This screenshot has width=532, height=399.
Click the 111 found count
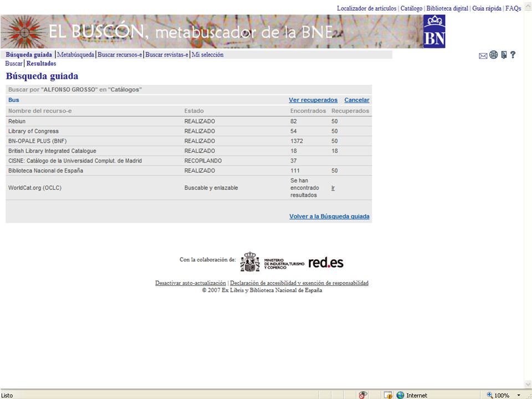tap(295, 171)
